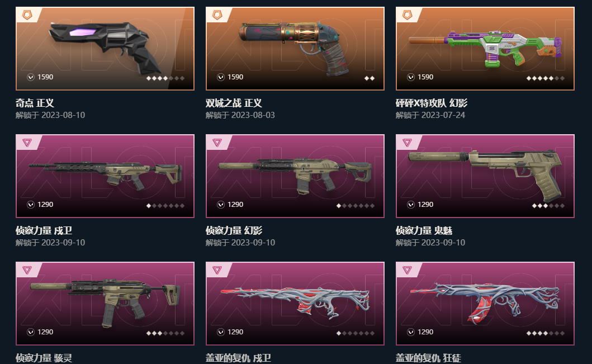Click the tier badge icon on the 砰砰X特攻队 幻影 card
This screenshot has width=592, height=364.
(x=407, y=15)
